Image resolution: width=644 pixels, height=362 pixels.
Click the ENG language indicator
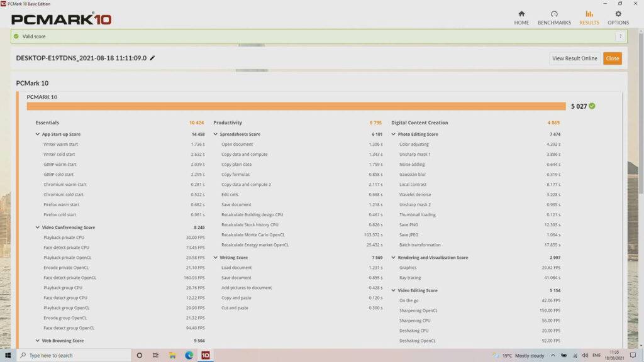[x=596, y=356]
